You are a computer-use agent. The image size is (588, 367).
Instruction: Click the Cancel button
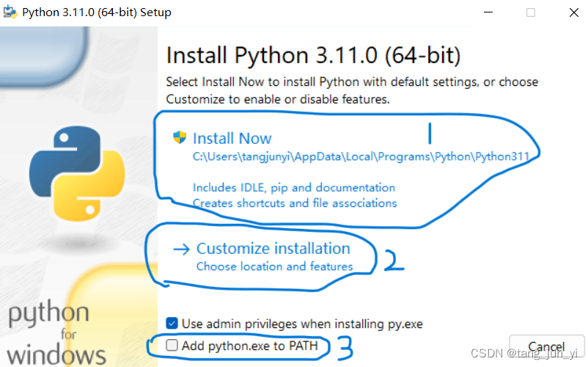click(546, 346)
